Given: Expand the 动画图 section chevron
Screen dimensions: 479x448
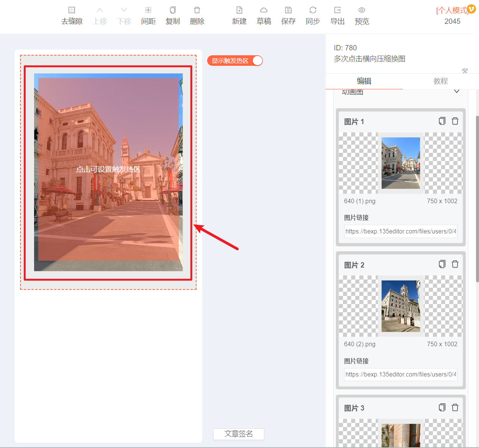Looking at the screenshot, I should click(x=457, y=92).
